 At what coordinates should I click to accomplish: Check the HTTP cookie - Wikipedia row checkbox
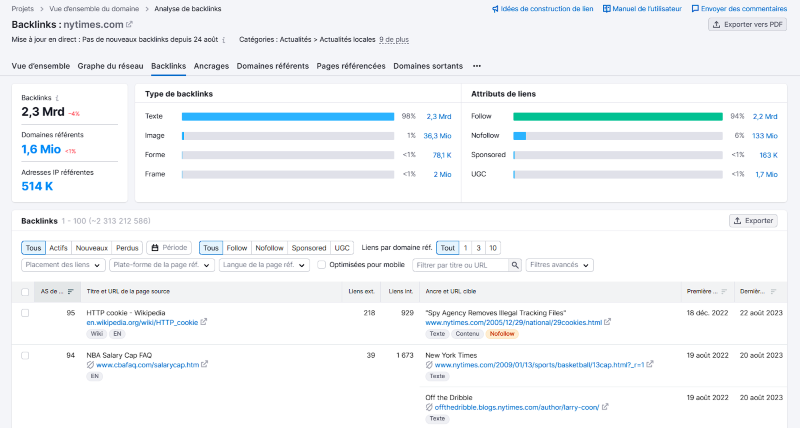[x=25, y=313]
